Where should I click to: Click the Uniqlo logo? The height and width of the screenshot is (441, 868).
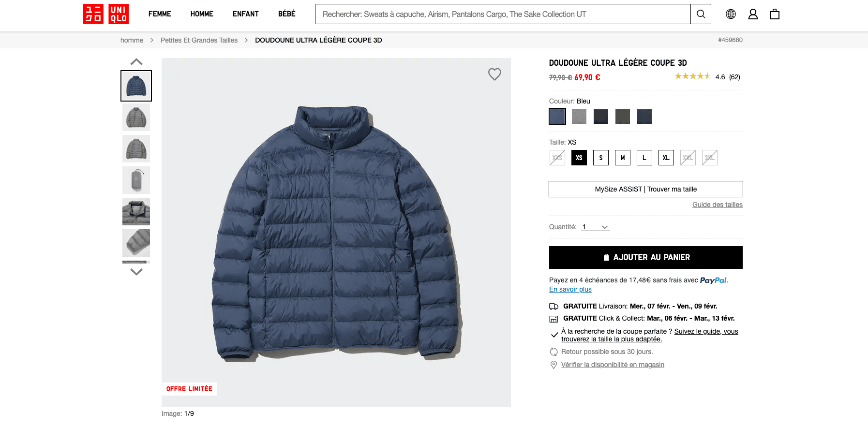(106, 14)
